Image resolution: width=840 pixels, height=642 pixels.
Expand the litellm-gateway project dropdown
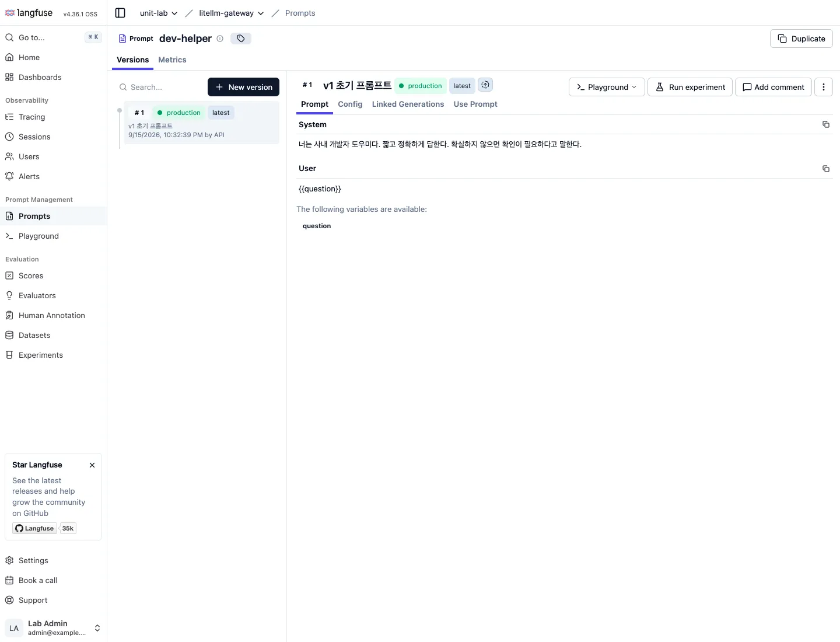pyautogui.click(x=231, y=13)
